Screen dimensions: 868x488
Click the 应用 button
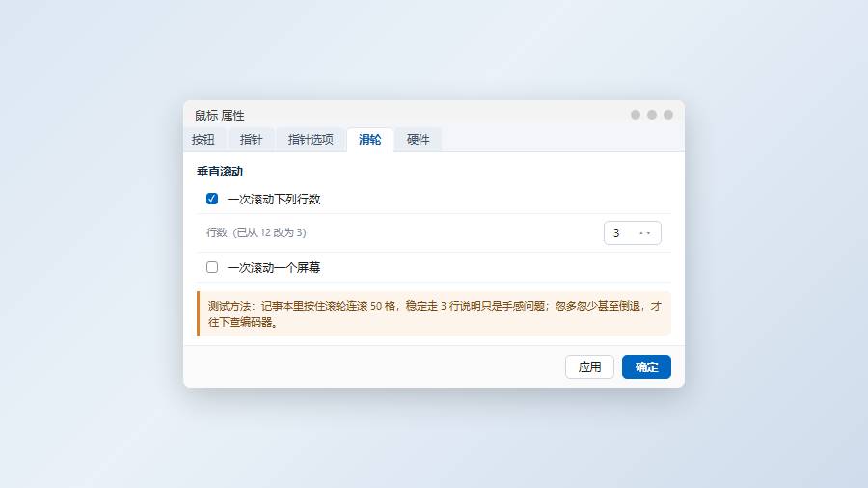(x=589, y=366)
